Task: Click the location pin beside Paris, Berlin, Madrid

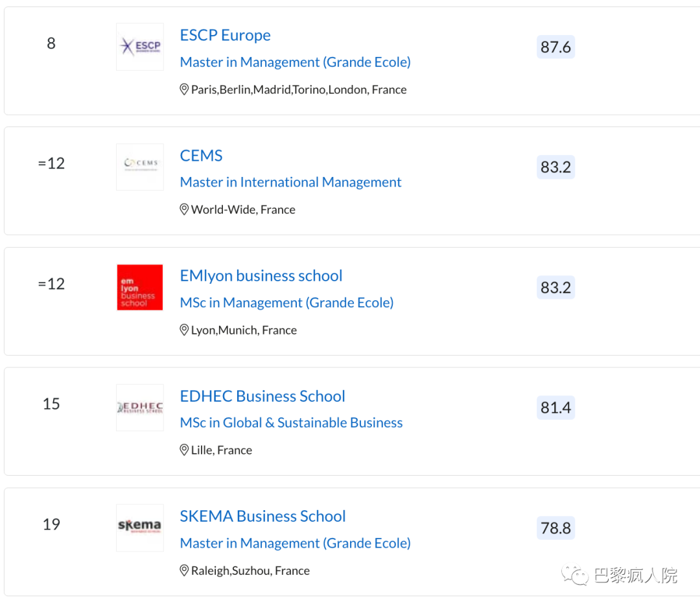Action: click(x=184, y=89)
